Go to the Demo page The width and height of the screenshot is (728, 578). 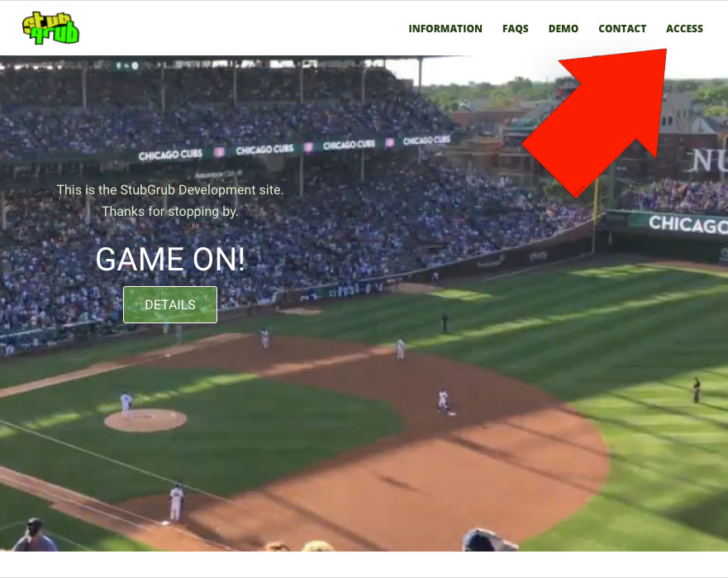coord(564,29)
